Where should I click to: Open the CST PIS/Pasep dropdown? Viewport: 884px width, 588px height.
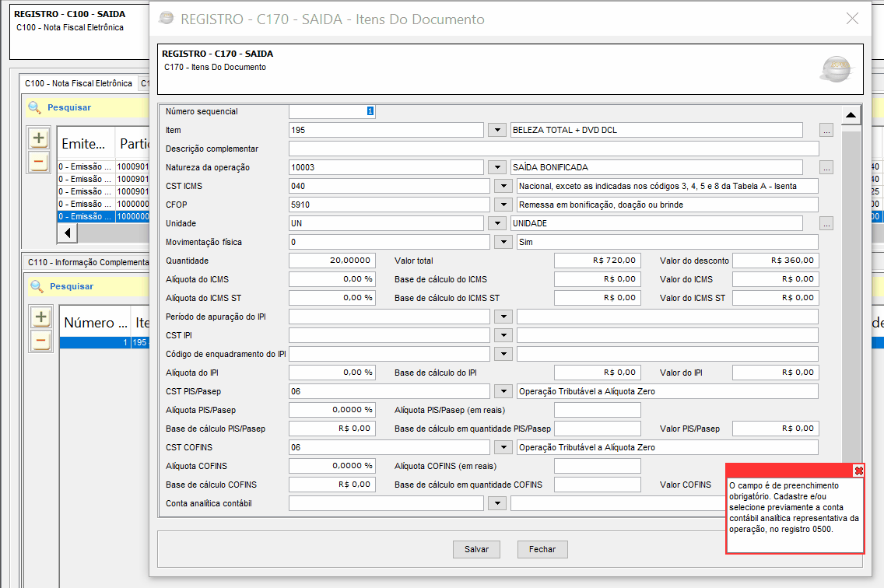[503, 391]
